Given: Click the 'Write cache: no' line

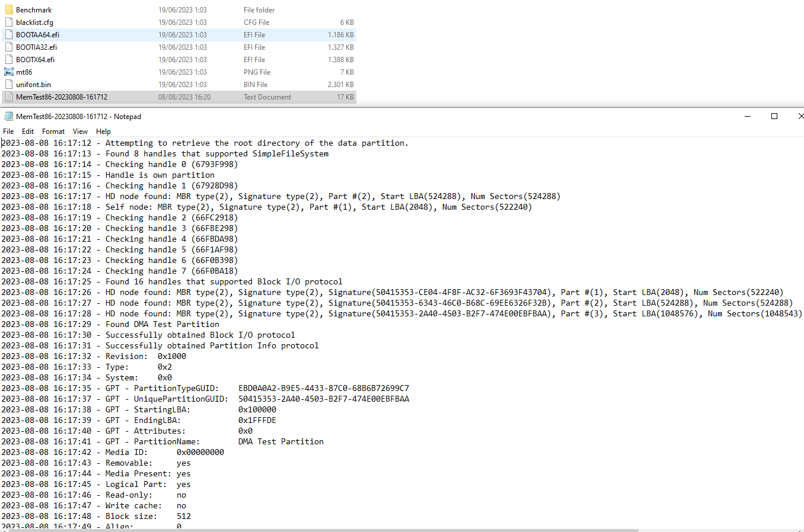Looking at the screenshot, I should (x=94, y=505).
